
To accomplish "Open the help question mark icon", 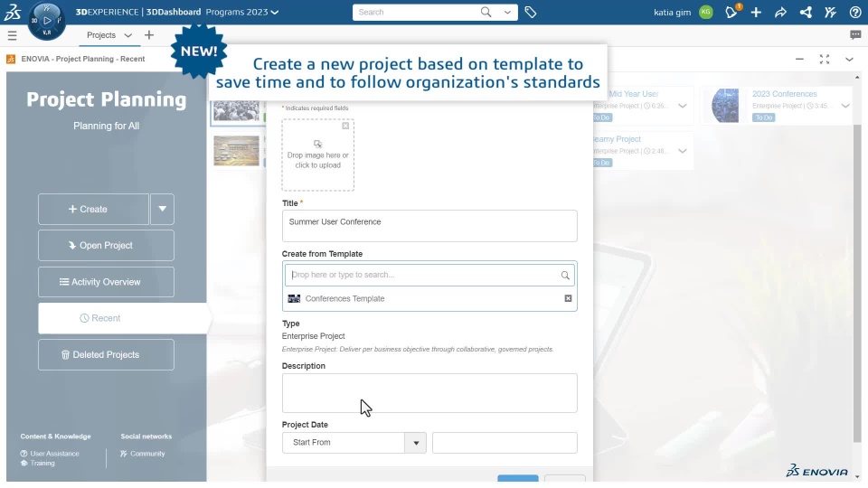I will (x=855, y=12).
